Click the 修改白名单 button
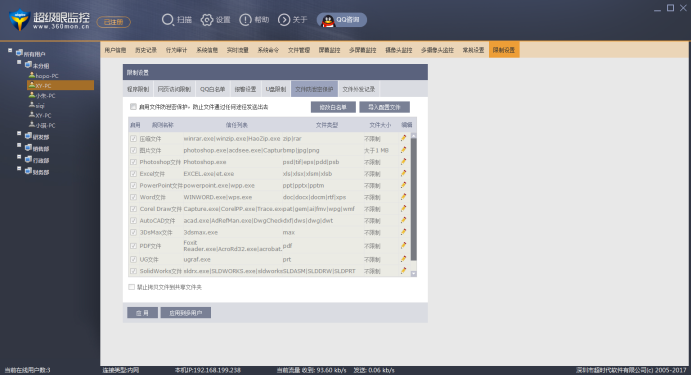This screenshot has height=375, width=692. (333, 107)
